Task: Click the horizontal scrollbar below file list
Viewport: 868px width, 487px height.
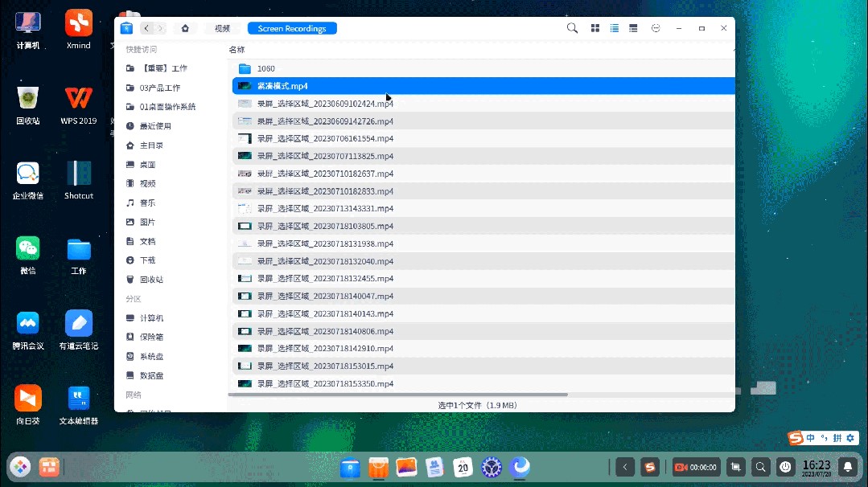Action: (398, 395)
